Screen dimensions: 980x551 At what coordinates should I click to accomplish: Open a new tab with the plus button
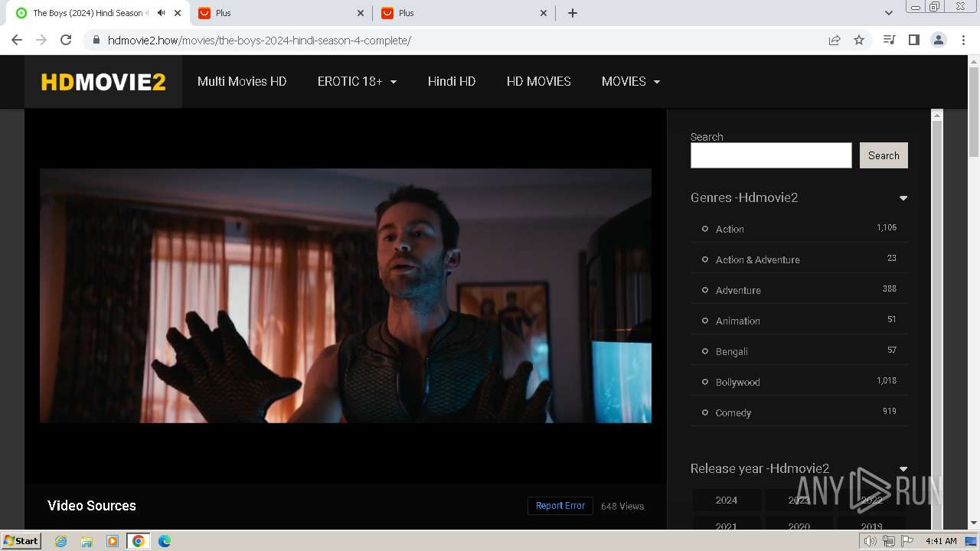[573, 13]
